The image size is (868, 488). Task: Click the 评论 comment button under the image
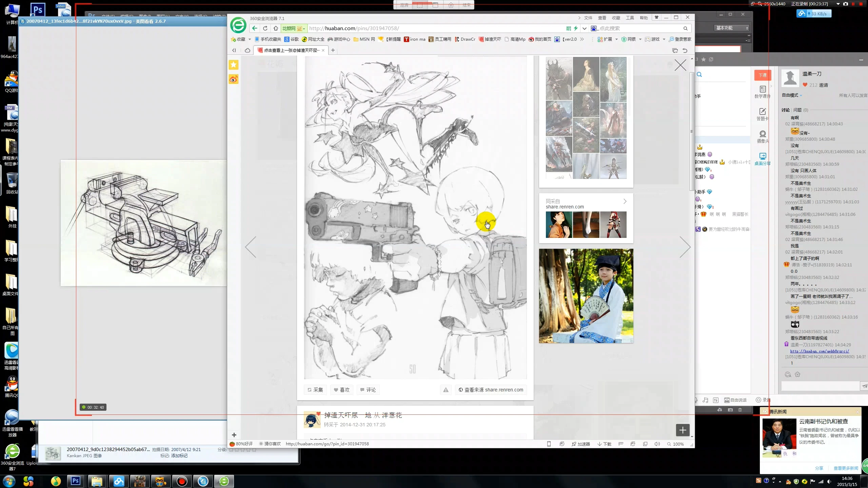[368, 390]
